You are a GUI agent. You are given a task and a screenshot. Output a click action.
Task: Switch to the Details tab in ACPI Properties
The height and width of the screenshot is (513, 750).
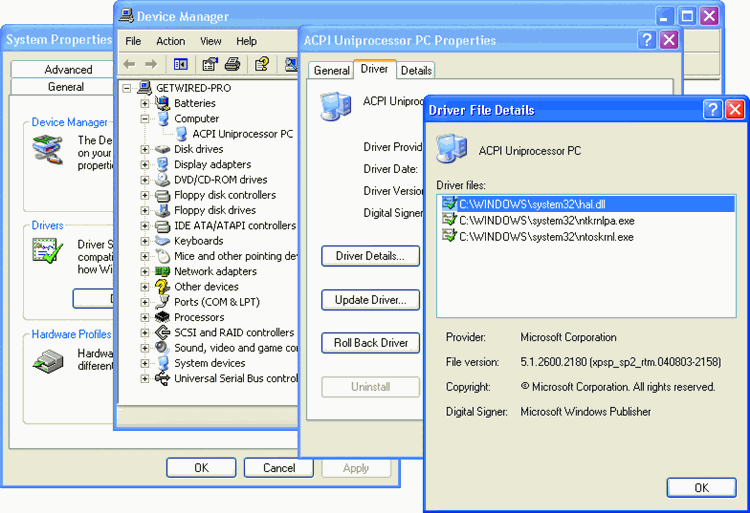coord(416,71)
